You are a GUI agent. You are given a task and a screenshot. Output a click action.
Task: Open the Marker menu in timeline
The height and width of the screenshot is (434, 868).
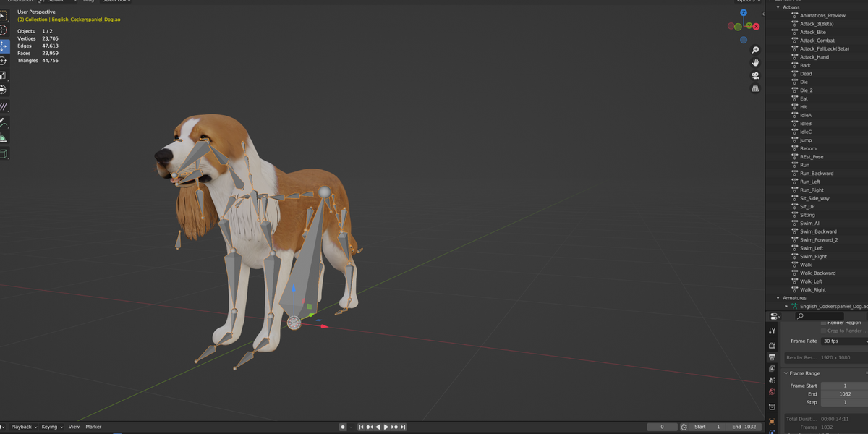click(x=93, y=427)
